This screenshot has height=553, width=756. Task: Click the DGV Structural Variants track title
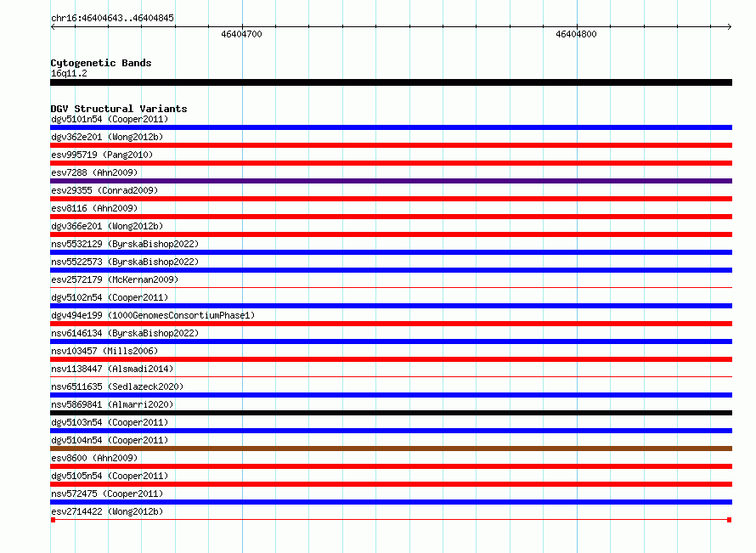tap(119, 109)
